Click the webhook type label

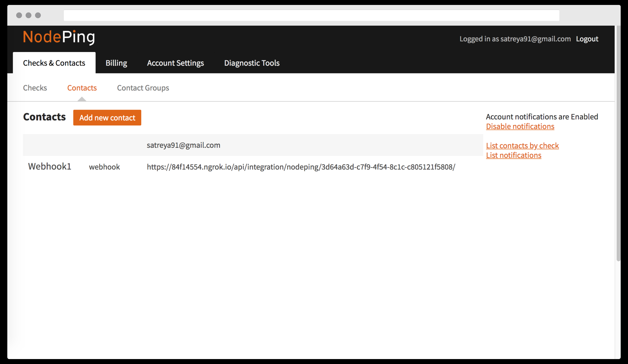coord(104,167)
